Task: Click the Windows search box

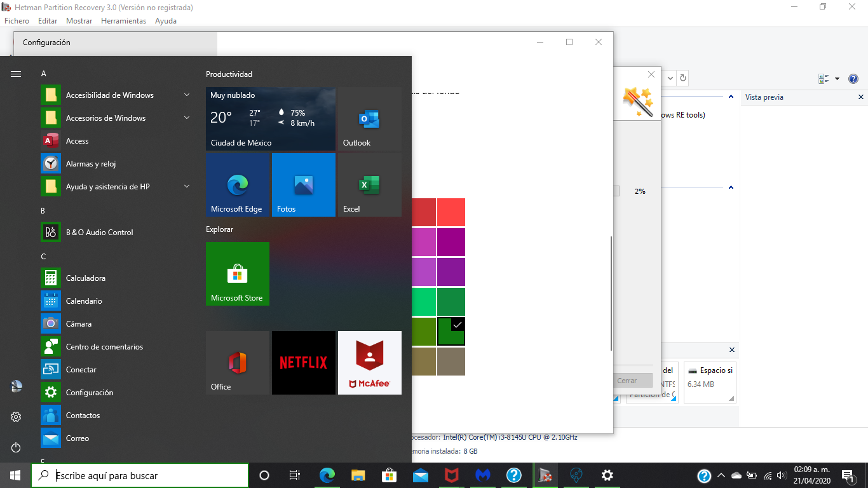Action: [140, 475]
